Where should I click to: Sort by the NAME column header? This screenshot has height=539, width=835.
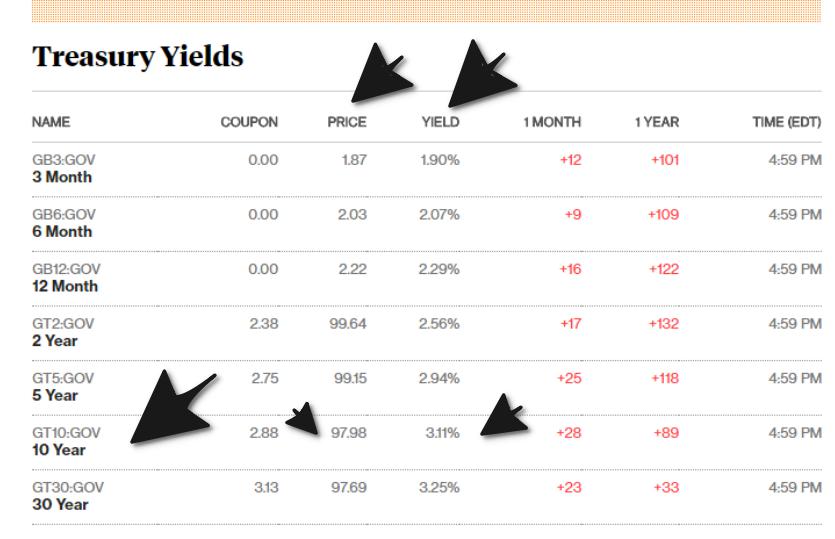(51, 122)
